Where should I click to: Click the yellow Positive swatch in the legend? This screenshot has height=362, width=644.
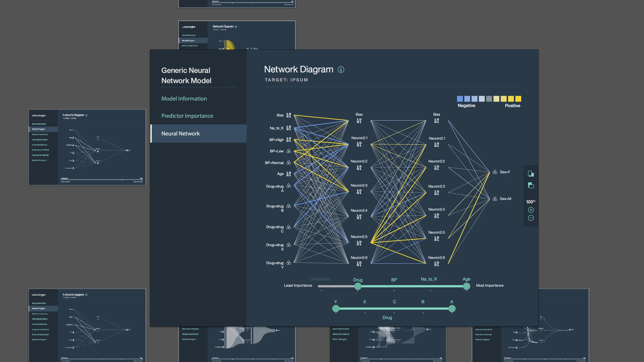(x=519, y=99)
